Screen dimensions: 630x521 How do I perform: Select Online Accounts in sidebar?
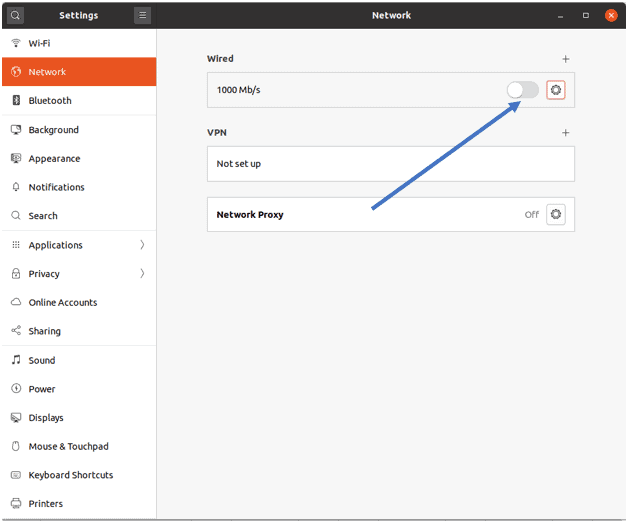(79, 302)
